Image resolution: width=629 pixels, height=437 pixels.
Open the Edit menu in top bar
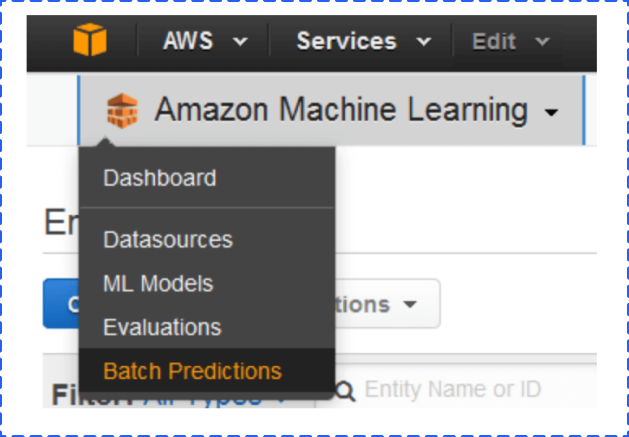(x=494, y=42)
